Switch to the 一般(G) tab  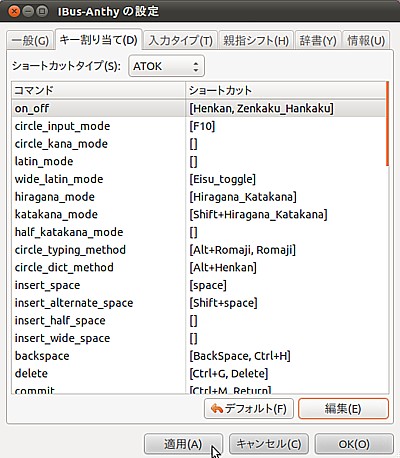coord(30,41)
